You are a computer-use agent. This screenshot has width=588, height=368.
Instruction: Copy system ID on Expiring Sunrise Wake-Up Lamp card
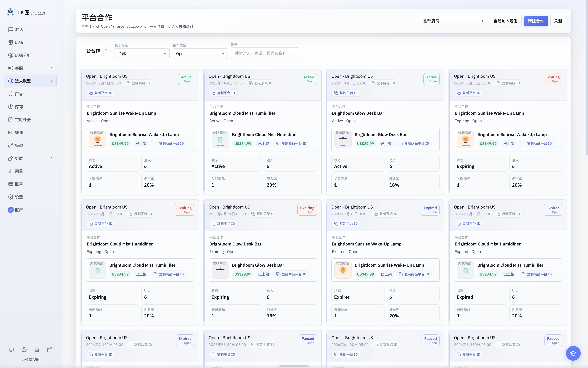[x=508, y=83]
